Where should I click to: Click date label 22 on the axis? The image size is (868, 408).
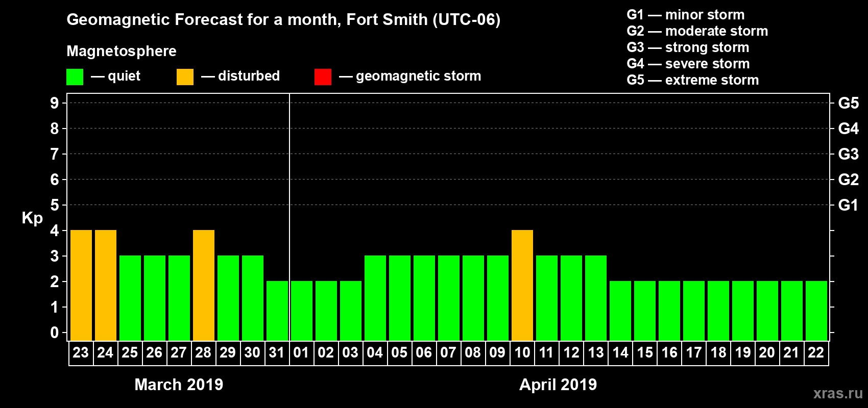pos(816,352)
